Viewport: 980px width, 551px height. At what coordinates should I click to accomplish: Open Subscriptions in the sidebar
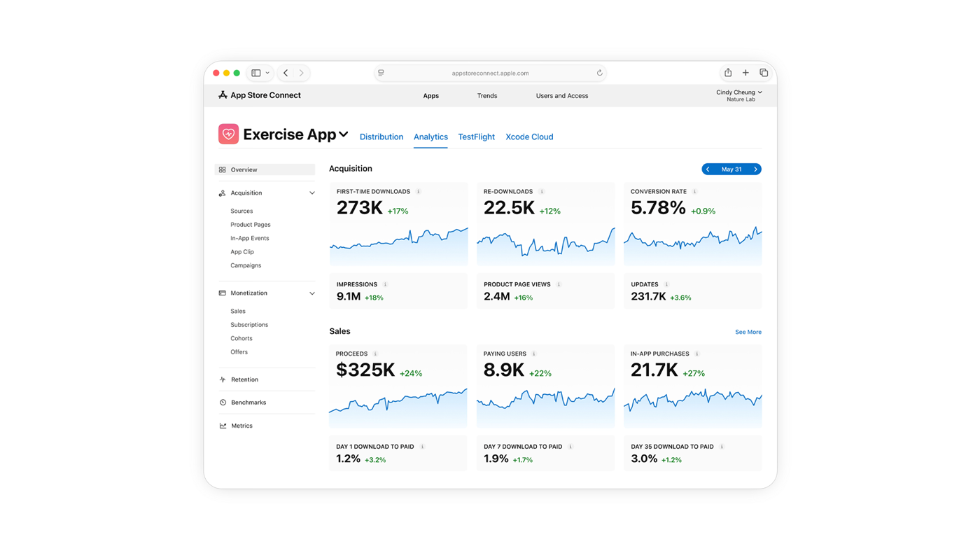click(249, 325)
